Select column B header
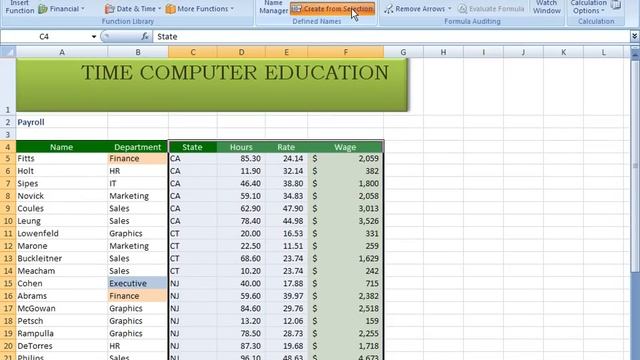 [x=138, y=52]
